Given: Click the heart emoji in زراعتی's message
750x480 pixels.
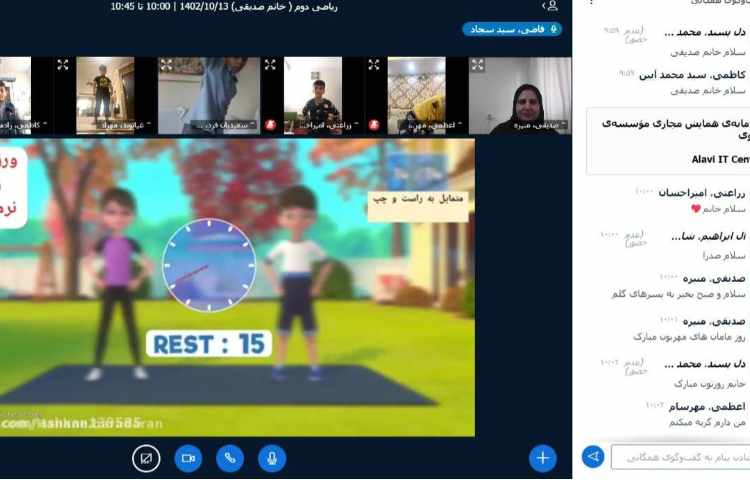Looking at the screenshot, I should 695,209.
